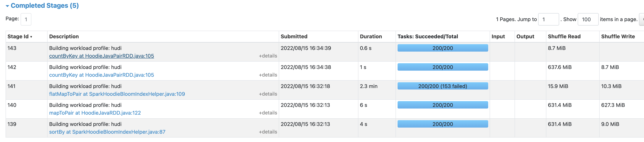Open countByKey at HoodieJavaPairRDD.java:105 stage link

tap(101, 56)
